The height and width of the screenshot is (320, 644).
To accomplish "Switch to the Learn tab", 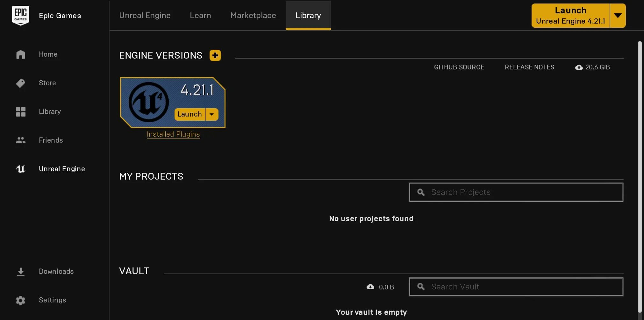I will point(200,15).
